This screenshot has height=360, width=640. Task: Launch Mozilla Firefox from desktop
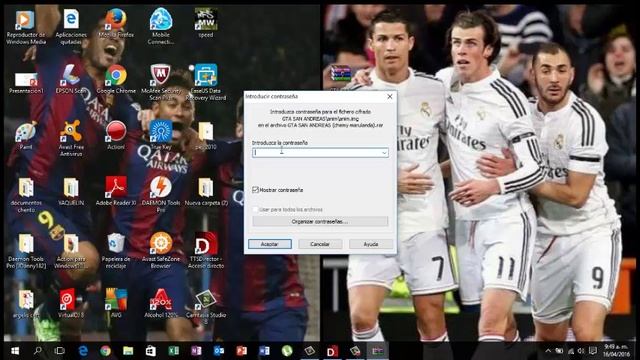click(116, 24)
